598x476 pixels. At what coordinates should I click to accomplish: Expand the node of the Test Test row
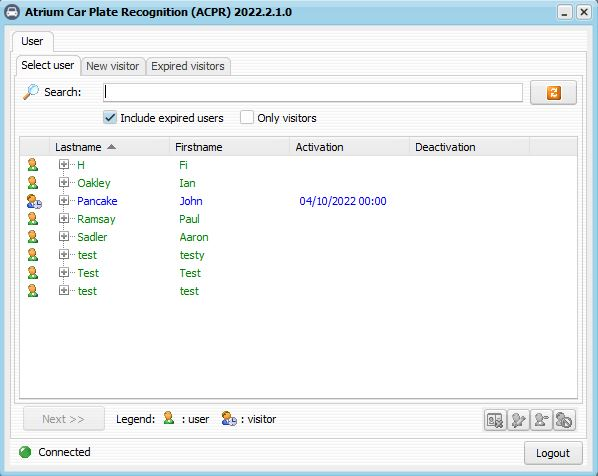point(64,272)
